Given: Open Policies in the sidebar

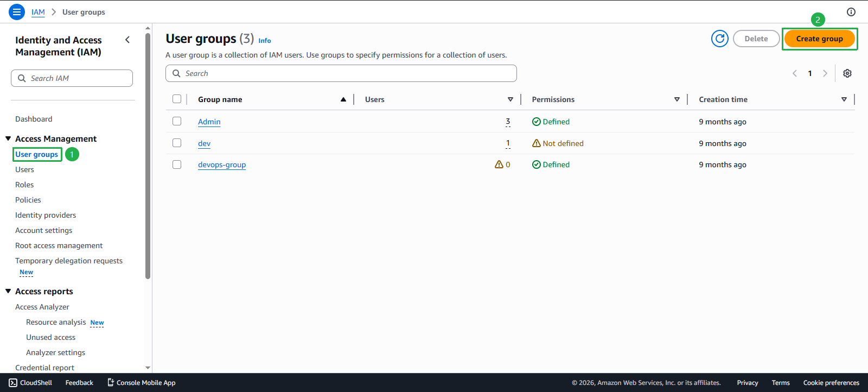Looking at the screenshot, I should [28, 200].
